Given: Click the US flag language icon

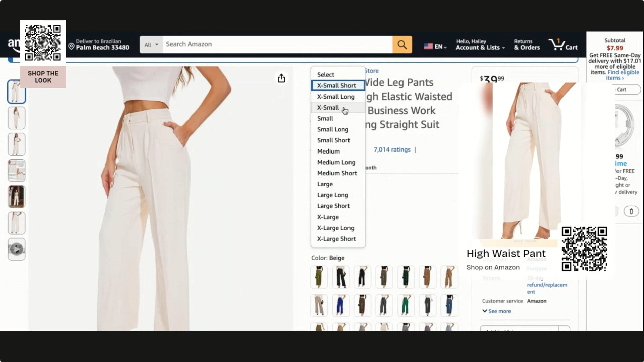Looking at the screenshot, I should point(428,46).
